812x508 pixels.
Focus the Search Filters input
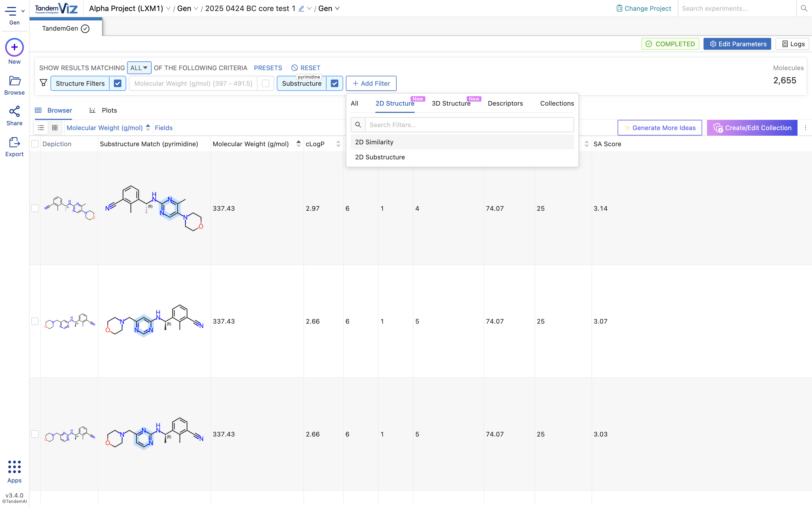469,125
